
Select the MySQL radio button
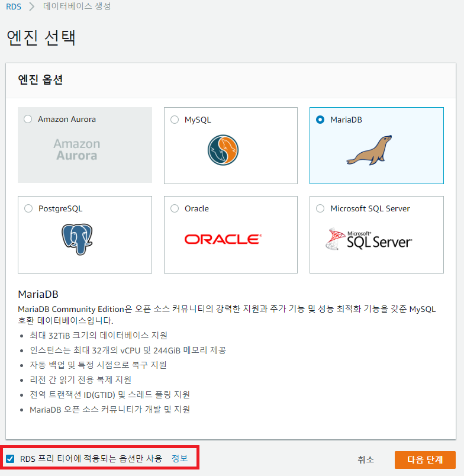175,120
